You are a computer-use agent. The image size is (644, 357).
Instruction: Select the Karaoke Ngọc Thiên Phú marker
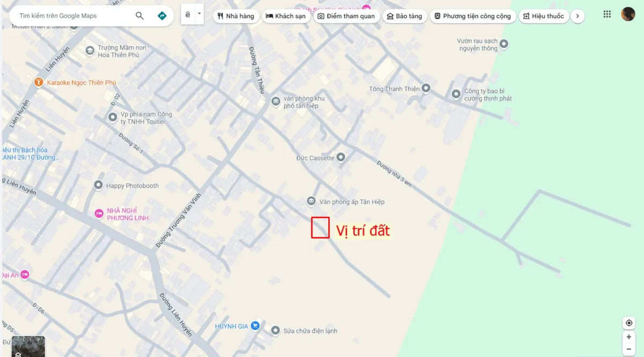tap(39, 82)
